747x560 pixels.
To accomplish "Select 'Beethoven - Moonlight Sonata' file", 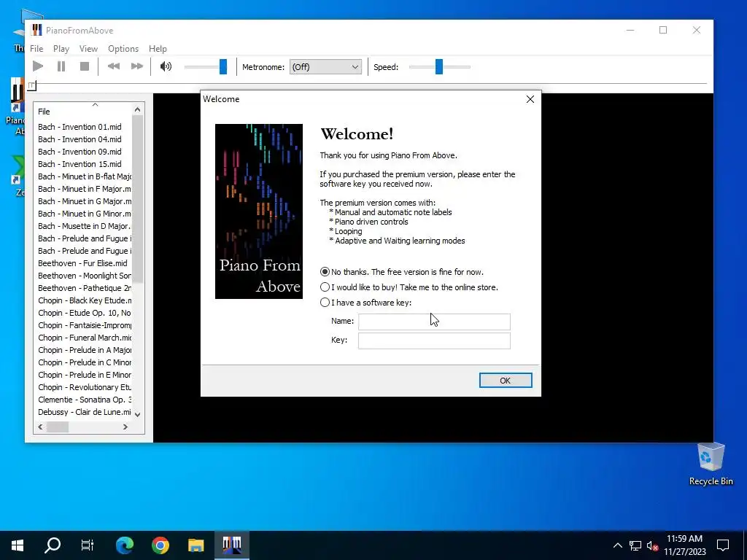I will [85, 275].
